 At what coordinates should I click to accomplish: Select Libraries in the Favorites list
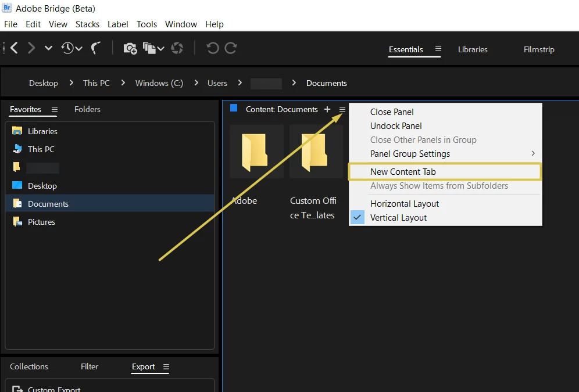pyautogui.click(x=110, y=131)
